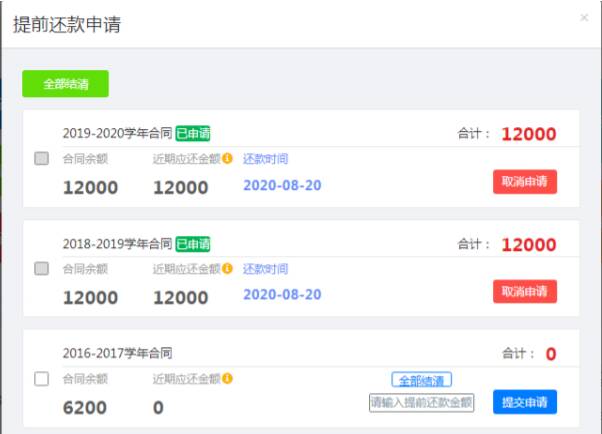Cancel application for 2019-2020学年合同
This screenshot has height=434, width=602.
(525, 182)
